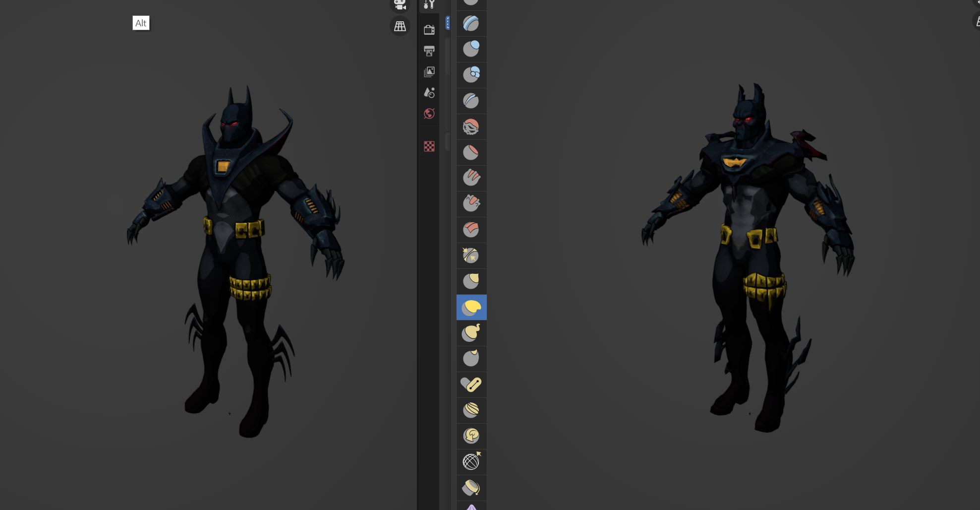This screenshot has height=510, width=980.
Task: Toggle perspective/orthographic grid button in left viewport
Action: pos(400,26)
